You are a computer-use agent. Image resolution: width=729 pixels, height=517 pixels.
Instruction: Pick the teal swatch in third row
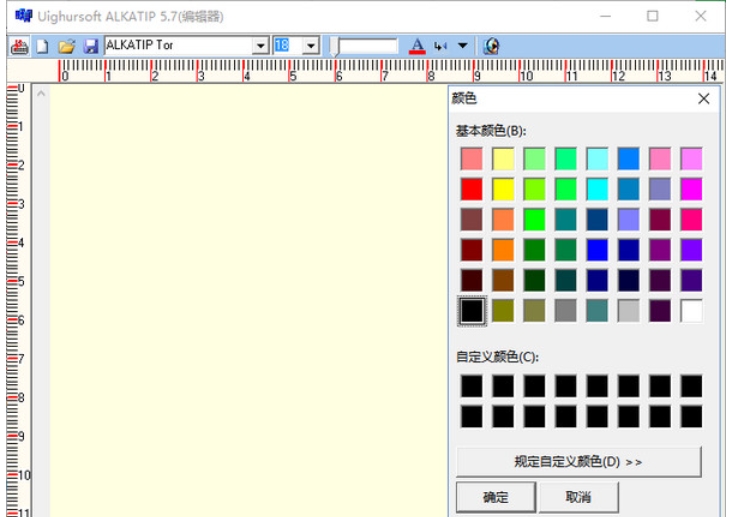pyautogui.click(x=566, y=219)
